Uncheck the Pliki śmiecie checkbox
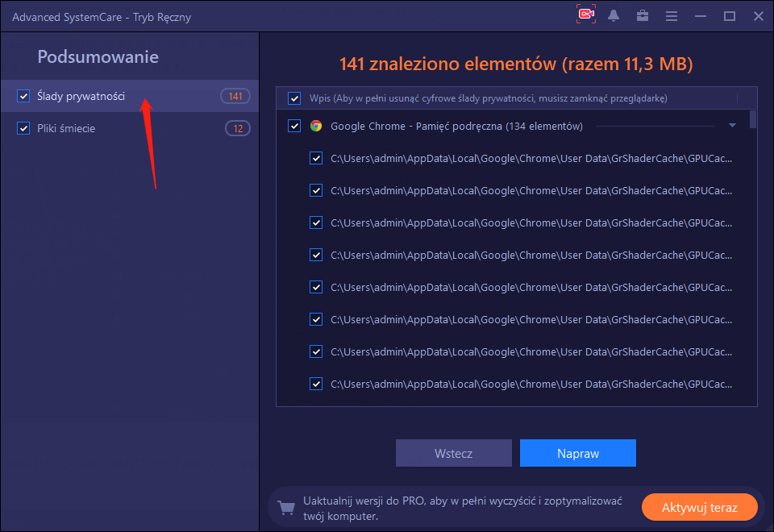Viewport: 774px width, 532px height. 23,128
